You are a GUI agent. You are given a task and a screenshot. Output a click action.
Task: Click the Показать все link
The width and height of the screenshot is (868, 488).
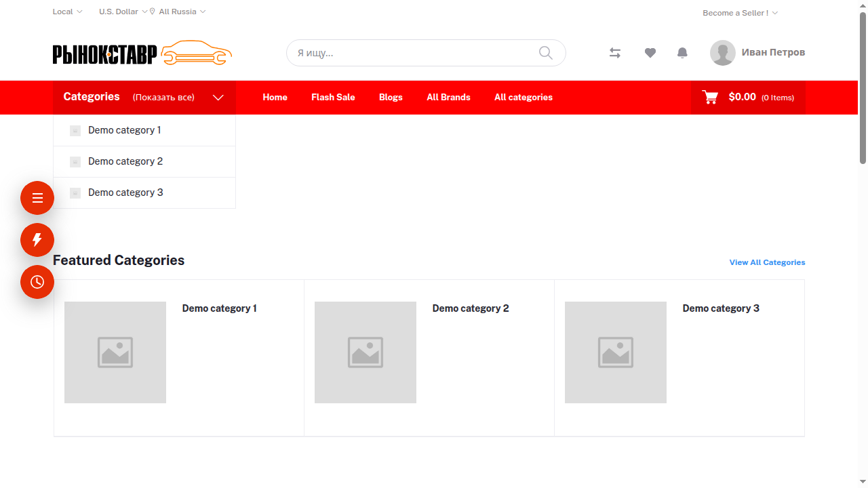pyautogui.click(x=163, y=98)
